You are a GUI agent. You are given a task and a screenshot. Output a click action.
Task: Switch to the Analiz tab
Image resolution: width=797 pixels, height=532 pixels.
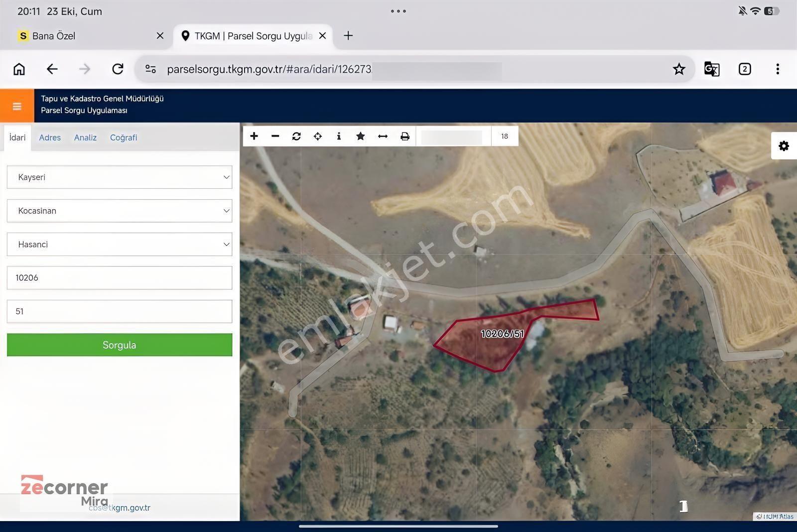(85, 137)
